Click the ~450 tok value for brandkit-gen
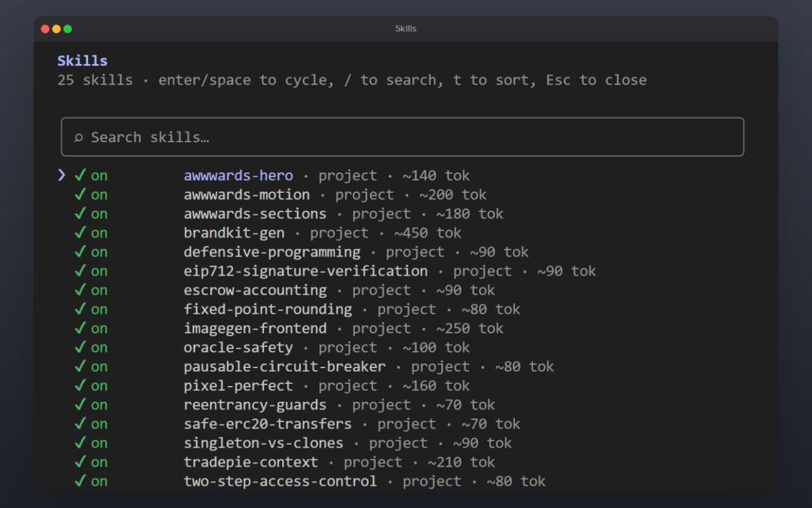The image size is (812, 508). click(427, 233)
